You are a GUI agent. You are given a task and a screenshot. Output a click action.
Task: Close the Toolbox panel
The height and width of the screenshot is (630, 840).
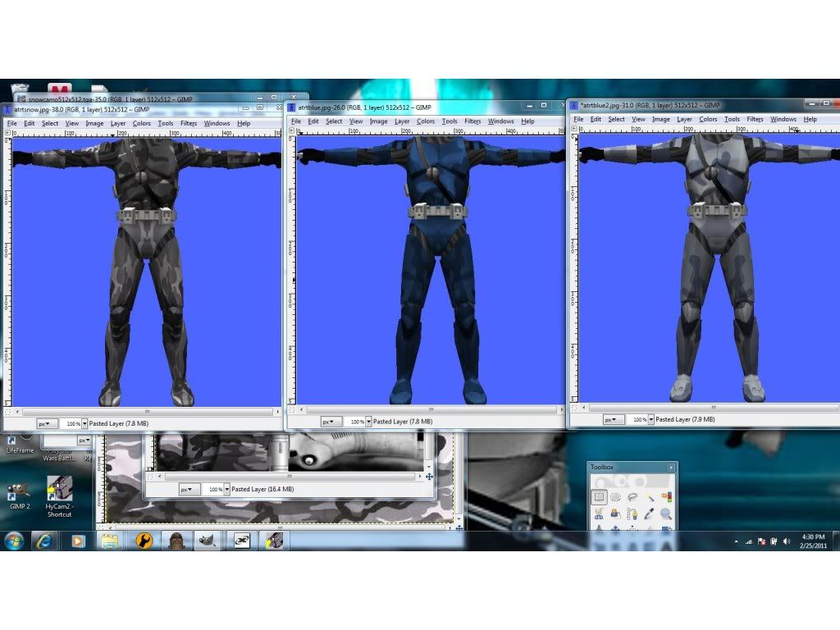671,468
